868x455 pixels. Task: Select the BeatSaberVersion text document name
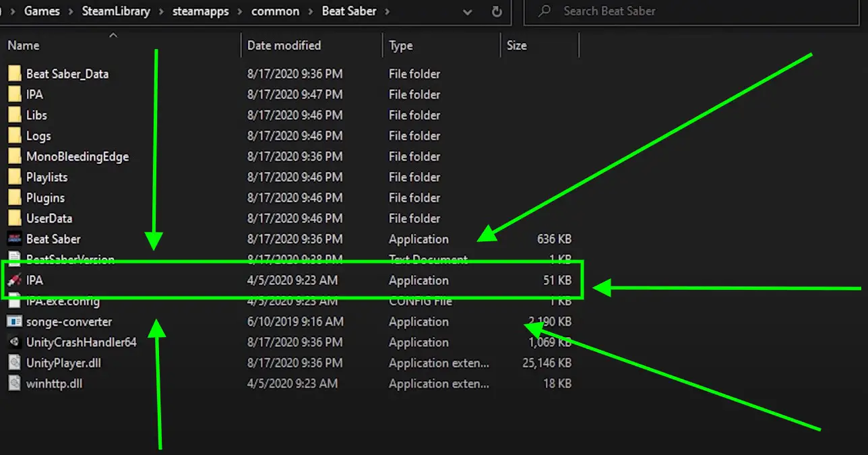(x=70, y=260)
